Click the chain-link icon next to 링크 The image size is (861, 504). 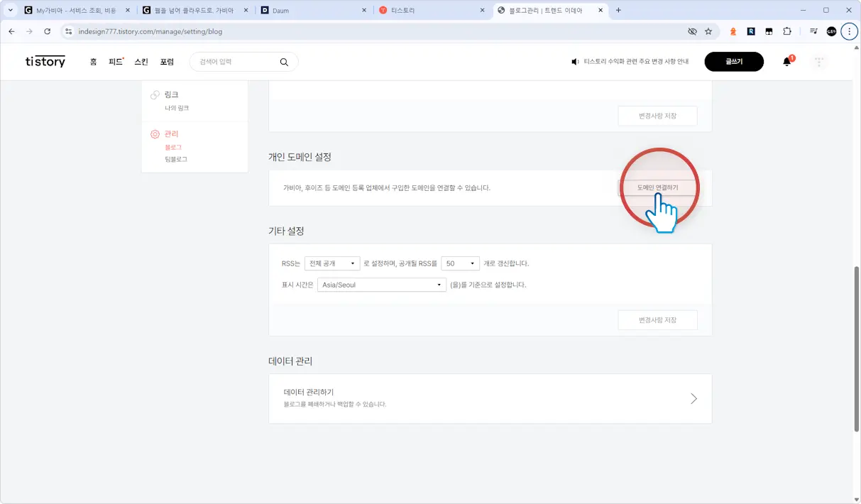155,94
